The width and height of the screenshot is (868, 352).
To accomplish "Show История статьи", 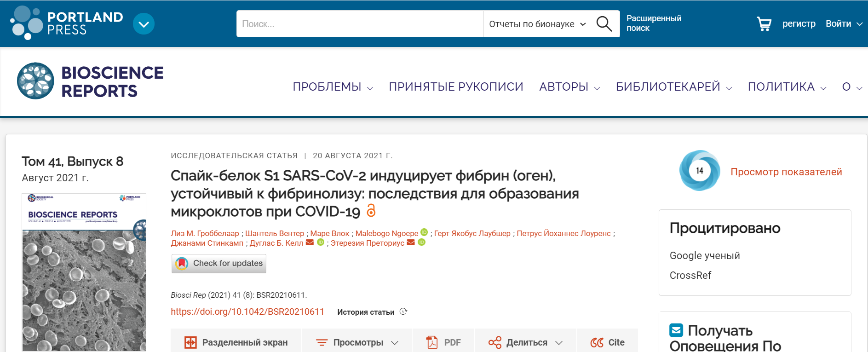I will click(372, 312).
